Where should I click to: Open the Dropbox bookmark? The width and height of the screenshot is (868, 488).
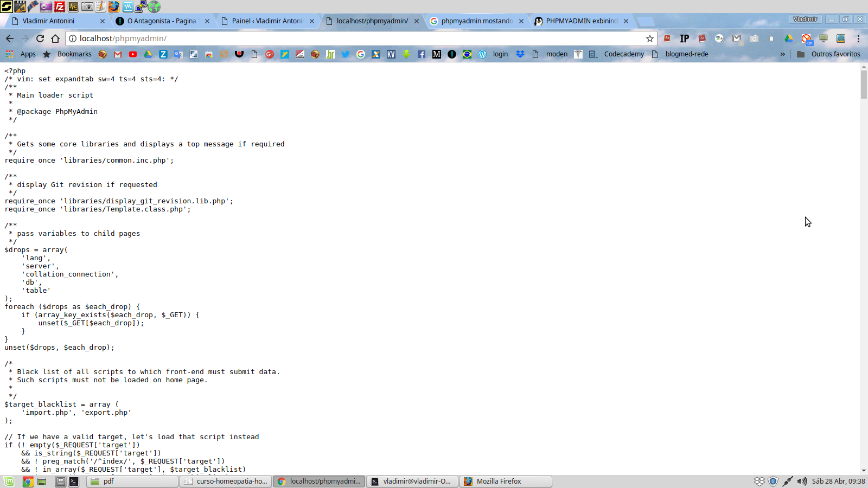click(x=520, y=54)
